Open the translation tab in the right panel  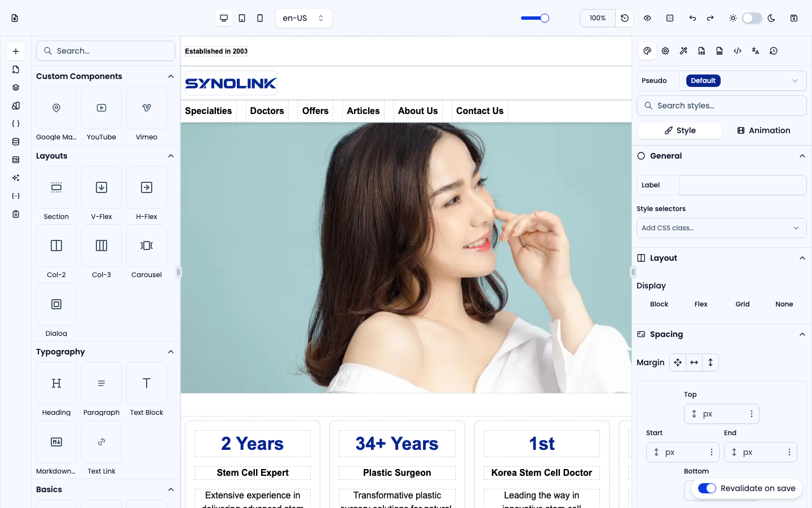[x=756, y=51]
